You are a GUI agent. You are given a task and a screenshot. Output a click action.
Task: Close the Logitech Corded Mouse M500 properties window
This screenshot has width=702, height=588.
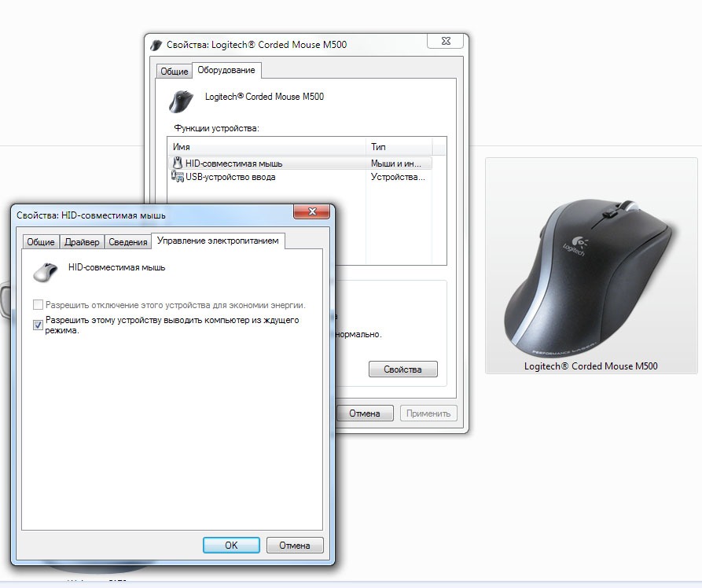[446, 41]
